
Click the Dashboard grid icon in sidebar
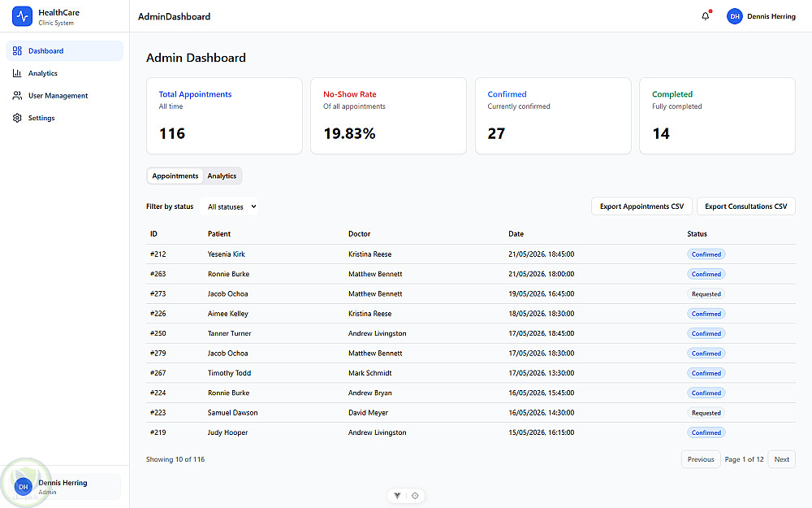click(17, 50)
